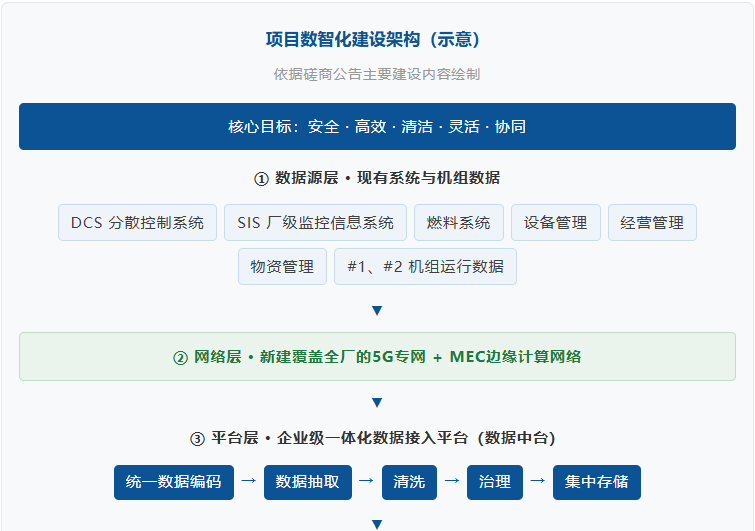The width and height of the screenshot is (755, 531).
Task: Click the 集中存储 step box
Action: pos(597,482)
